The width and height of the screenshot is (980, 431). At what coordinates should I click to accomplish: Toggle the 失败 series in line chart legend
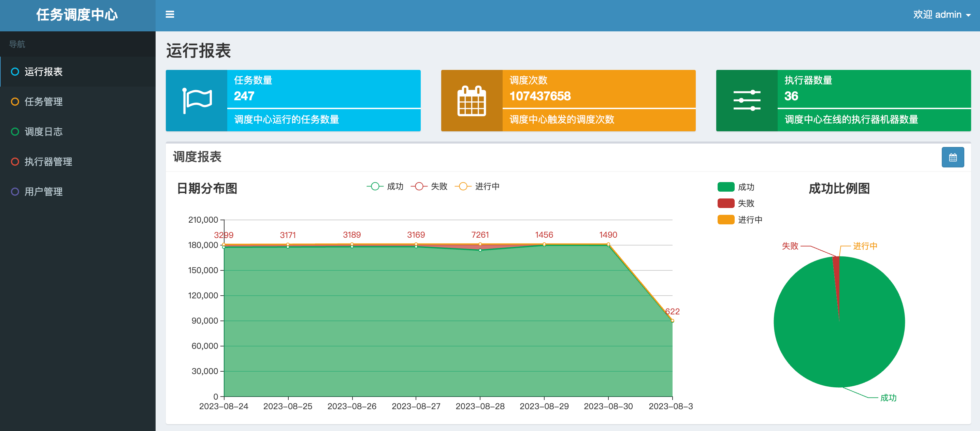pyautogui.click(x=429, y=186)
